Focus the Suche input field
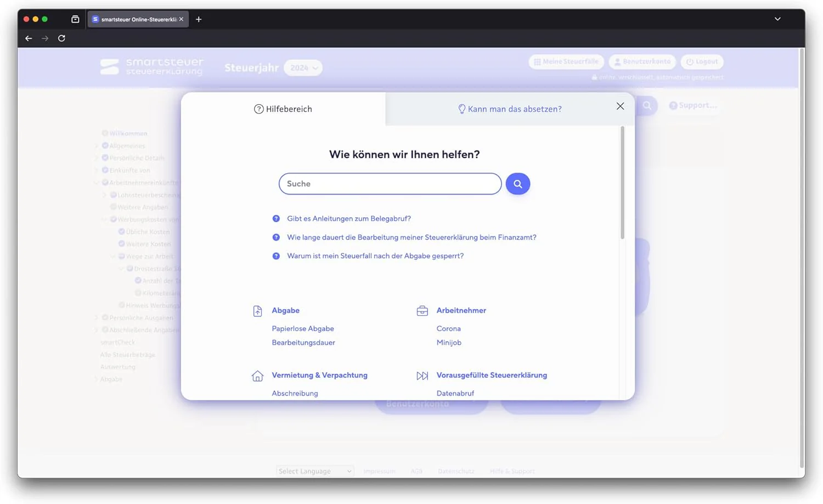823x504 pixels. (x=390, y=184)
